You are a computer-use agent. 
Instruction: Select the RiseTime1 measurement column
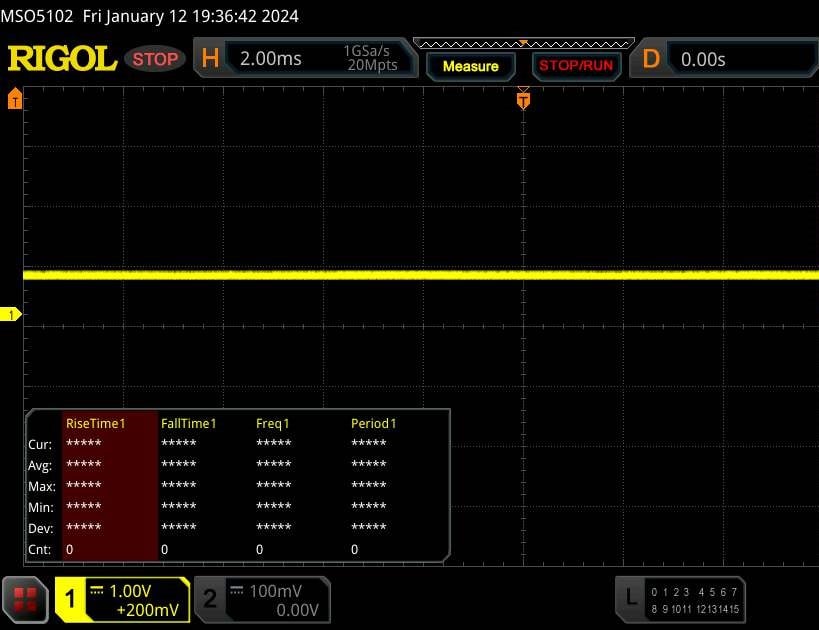click(110, 486)
